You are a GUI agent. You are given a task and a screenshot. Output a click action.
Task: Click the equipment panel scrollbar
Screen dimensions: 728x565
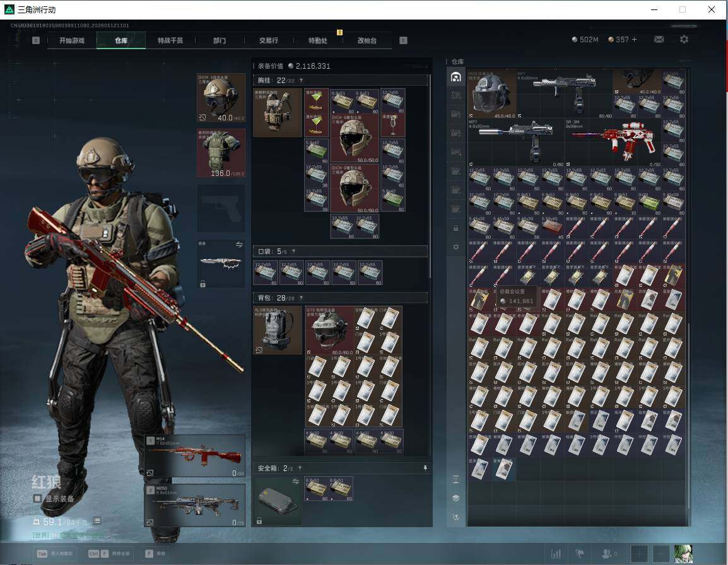[430, 177]
